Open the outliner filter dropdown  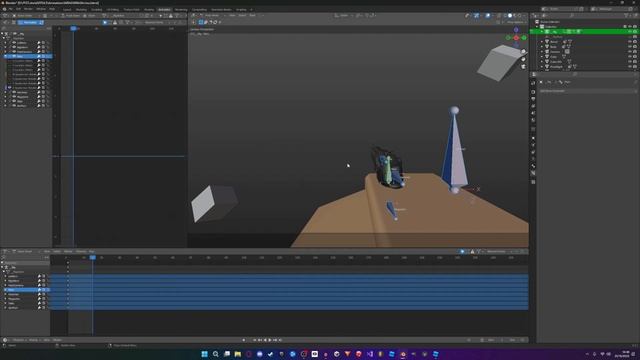(x=627, y=16)
